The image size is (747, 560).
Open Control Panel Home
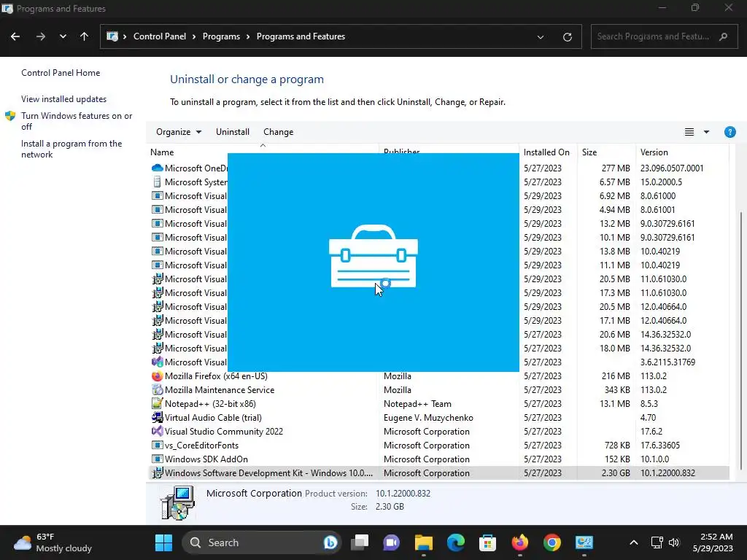point(61,73)
